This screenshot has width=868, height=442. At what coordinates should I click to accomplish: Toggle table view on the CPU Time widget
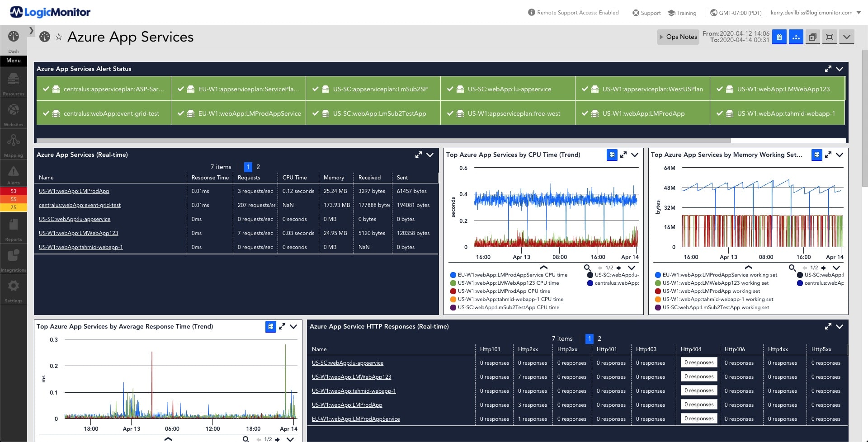coord(612,155)
